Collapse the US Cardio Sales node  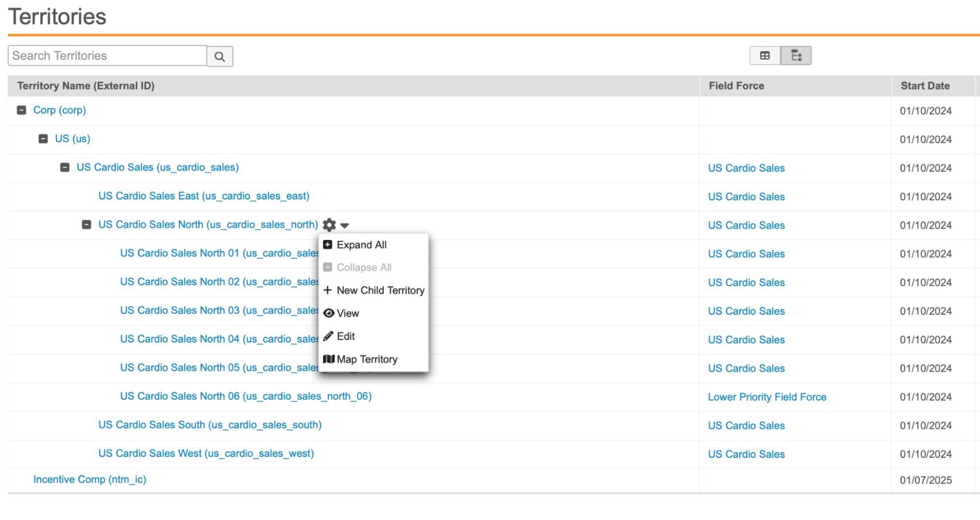click(65, 168)
